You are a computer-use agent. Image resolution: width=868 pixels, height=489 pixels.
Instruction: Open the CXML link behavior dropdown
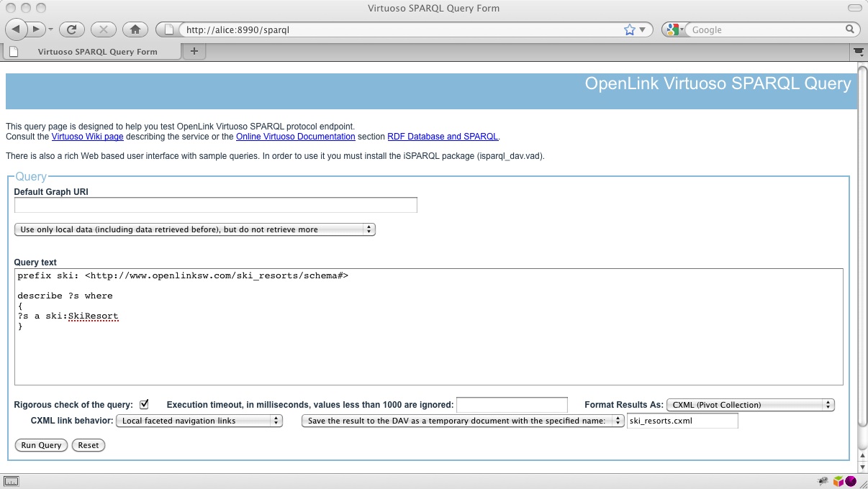point(199,421)
